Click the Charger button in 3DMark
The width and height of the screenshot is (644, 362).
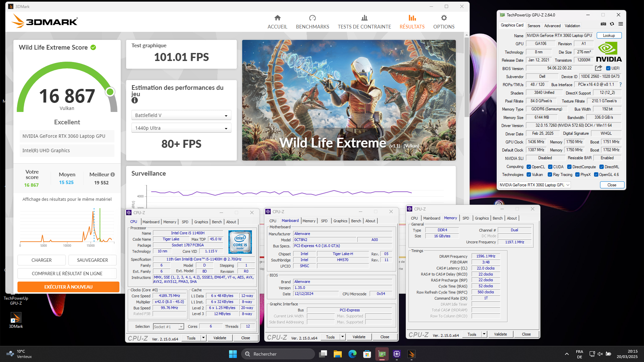tap(42, 260)
